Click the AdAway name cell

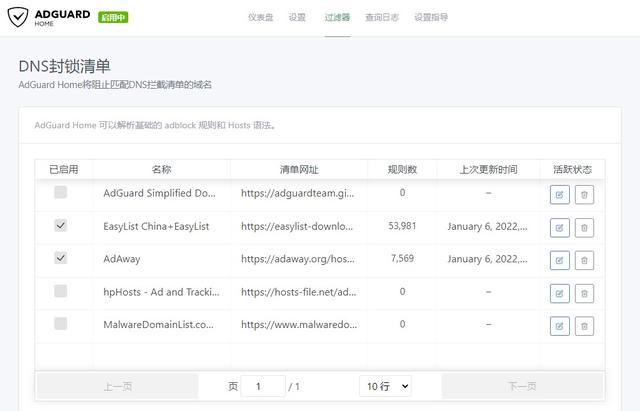[122, 259]
